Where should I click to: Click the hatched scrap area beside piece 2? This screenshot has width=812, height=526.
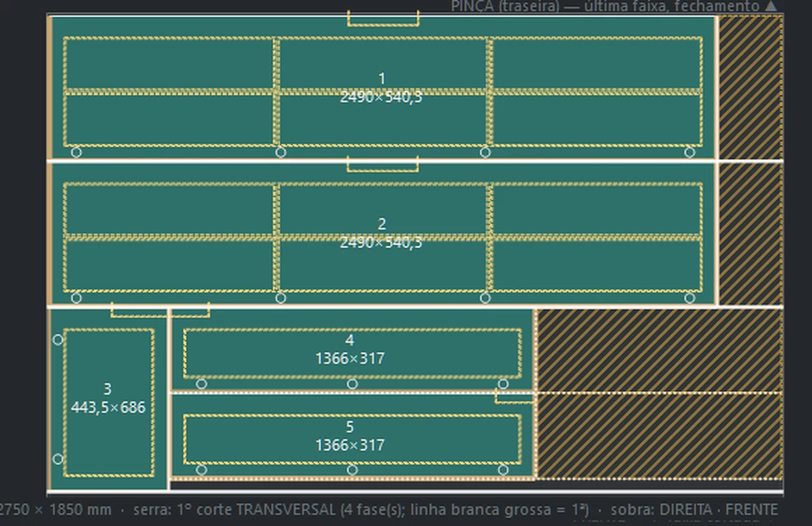tap(750, 234)
